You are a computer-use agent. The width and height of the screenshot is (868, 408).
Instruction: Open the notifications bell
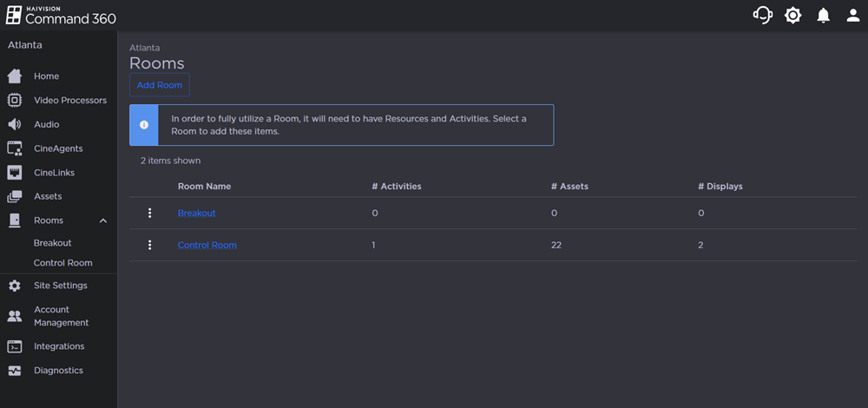823,16
